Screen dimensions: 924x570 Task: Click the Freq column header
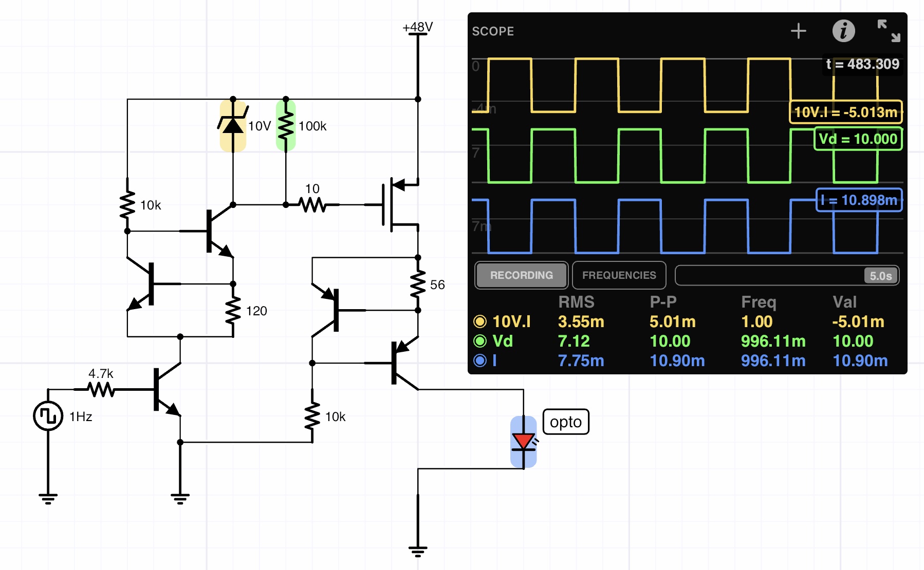point(759,302)
